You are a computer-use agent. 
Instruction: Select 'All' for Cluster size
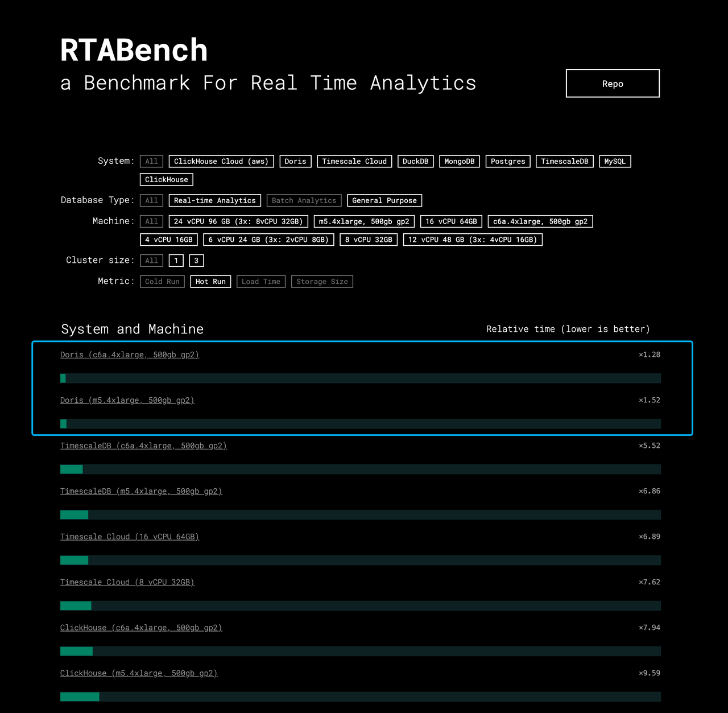click(151, 261)
